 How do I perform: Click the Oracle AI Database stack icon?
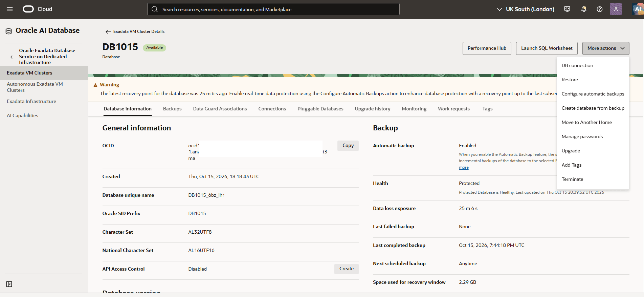(9, 31)
